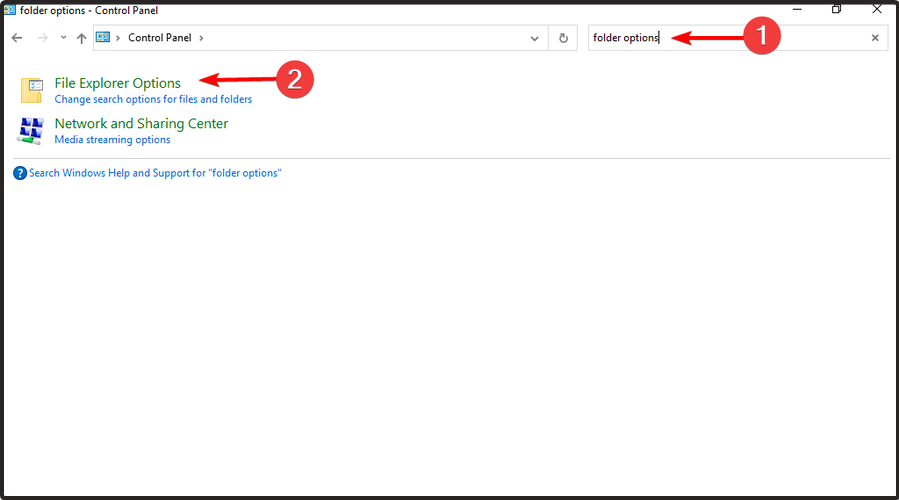The width and height of the screenshot is (899, 500).
Task: Close the Control Panel window
Action: (x=877, y=9)
